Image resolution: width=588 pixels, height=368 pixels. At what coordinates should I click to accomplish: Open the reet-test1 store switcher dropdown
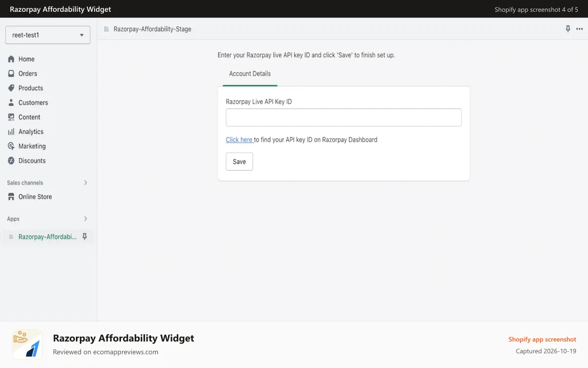pos(48,35)
